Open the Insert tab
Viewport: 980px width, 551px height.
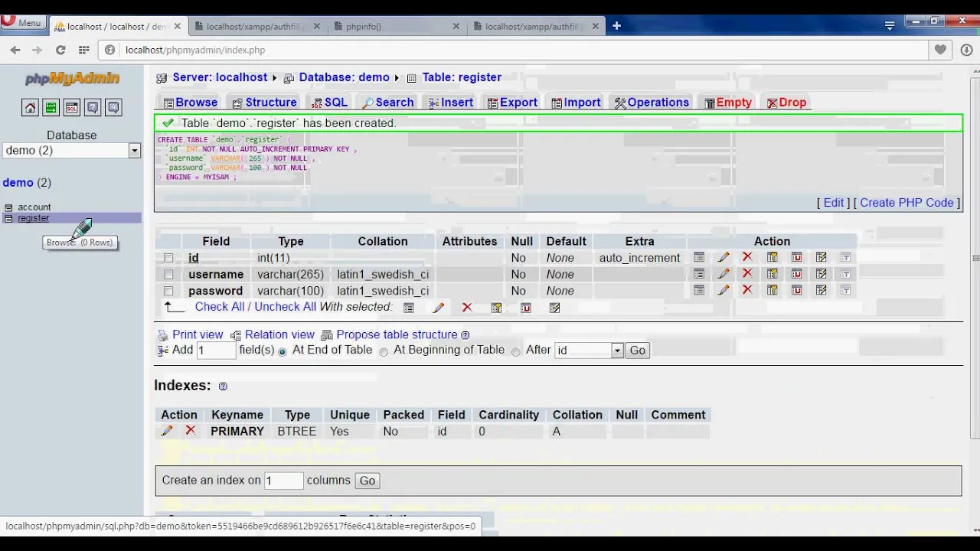pyautogui.click(x=451, y=103)
